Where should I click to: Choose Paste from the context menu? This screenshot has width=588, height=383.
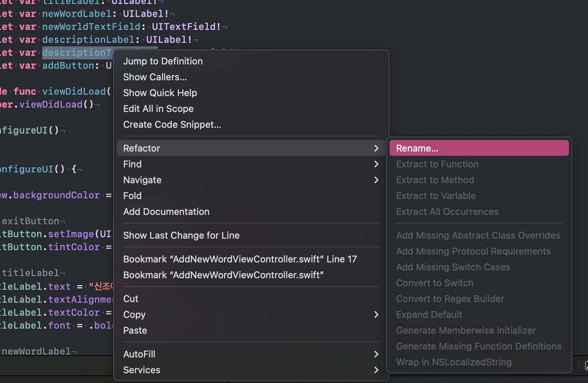click(x=135, y=330)
